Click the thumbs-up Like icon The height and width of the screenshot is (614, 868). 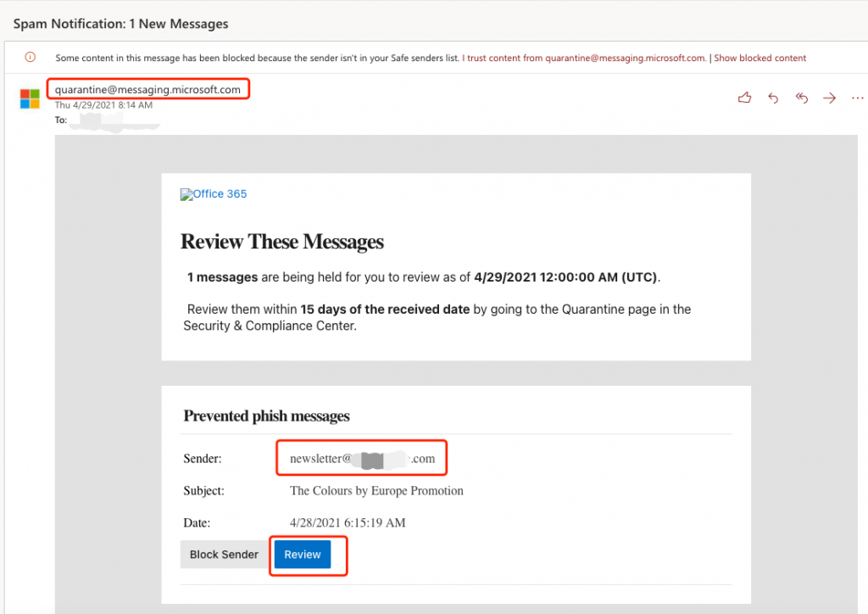744,98
